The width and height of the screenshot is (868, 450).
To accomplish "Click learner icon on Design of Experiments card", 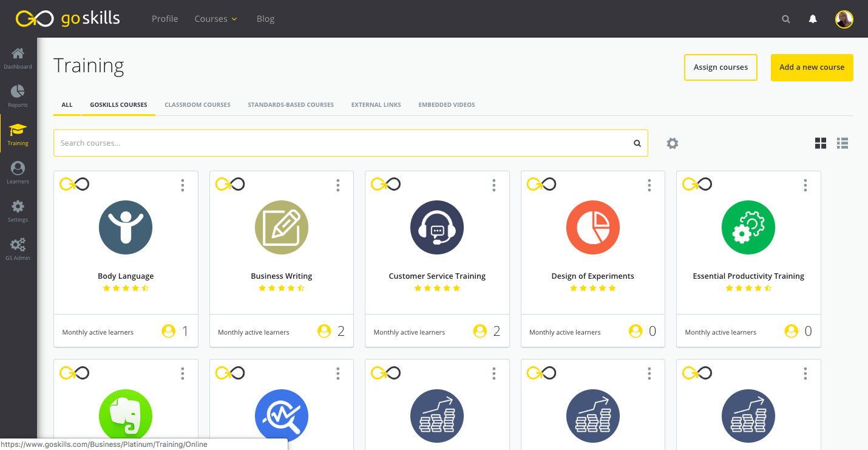I will pos(636,331).
